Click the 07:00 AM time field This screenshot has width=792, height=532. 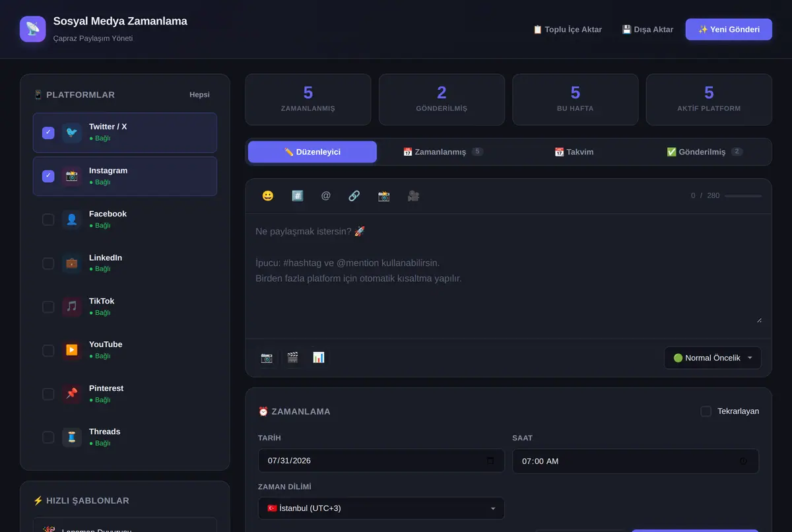tap(636, 461)
